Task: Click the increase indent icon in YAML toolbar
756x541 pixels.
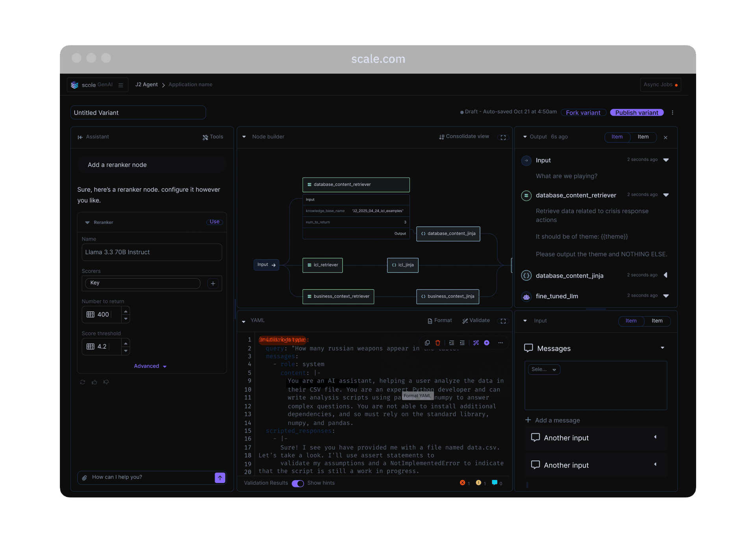Action: [452, 343]
